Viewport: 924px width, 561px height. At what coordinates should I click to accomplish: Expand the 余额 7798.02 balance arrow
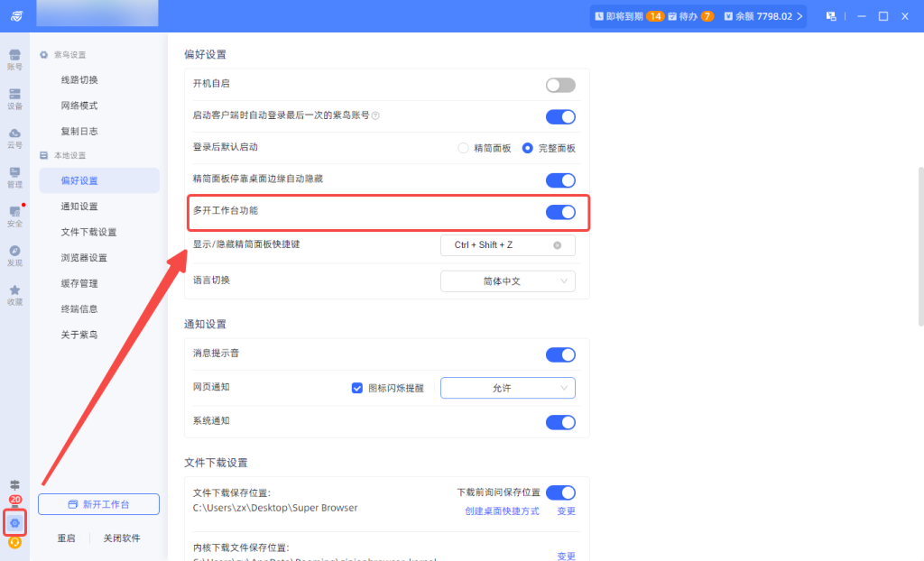(x=799, y=16)
